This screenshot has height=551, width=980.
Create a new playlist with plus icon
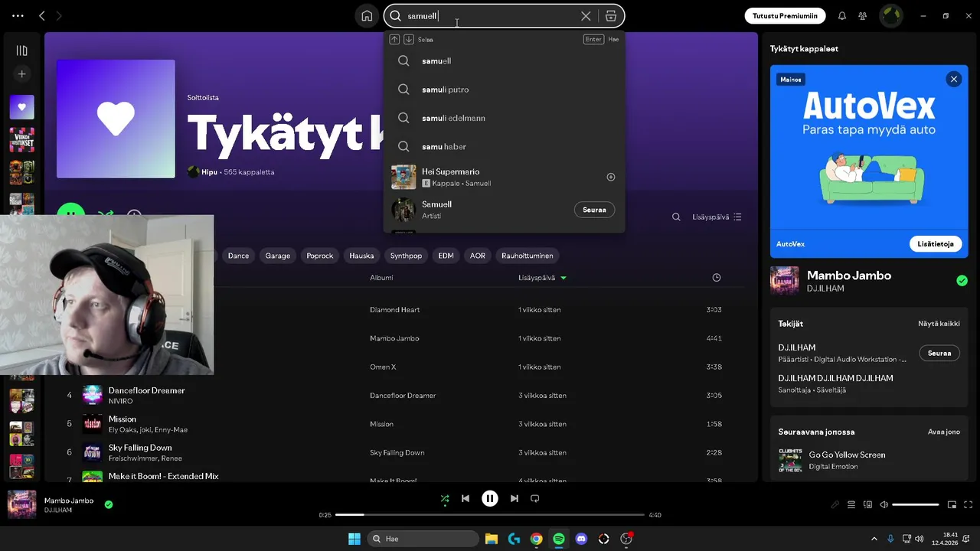[x=22, y=74]
